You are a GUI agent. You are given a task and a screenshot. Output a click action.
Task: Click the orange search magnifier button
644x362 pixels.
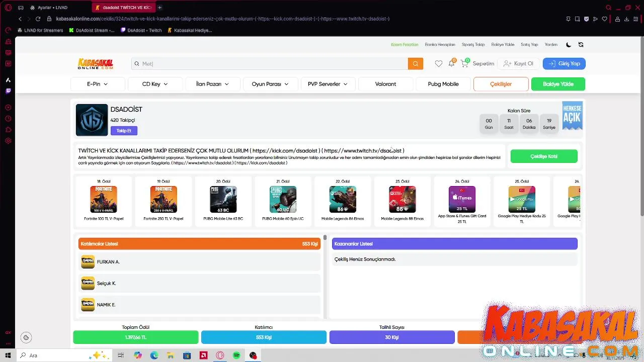pos(416,63)
